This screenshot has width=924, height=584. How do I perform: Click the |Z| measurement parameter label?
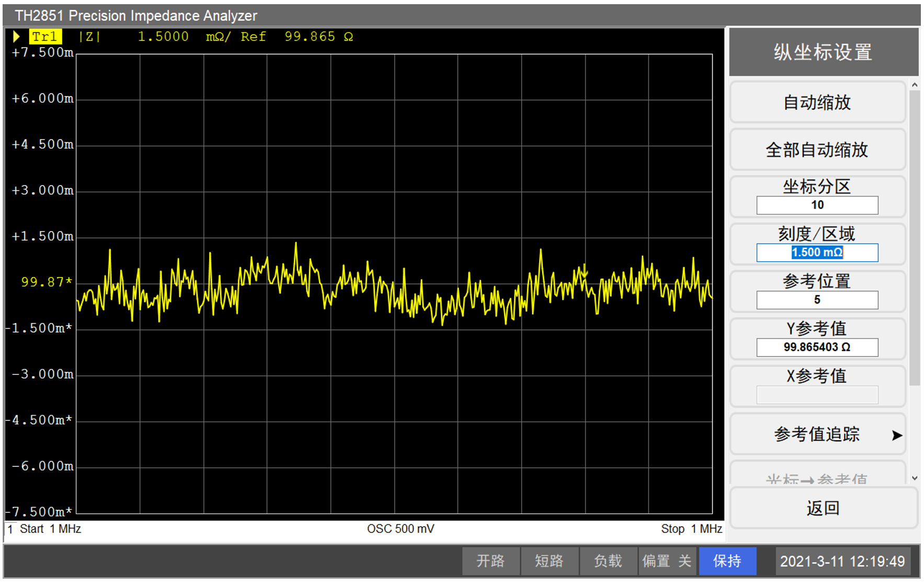(89, 37)
